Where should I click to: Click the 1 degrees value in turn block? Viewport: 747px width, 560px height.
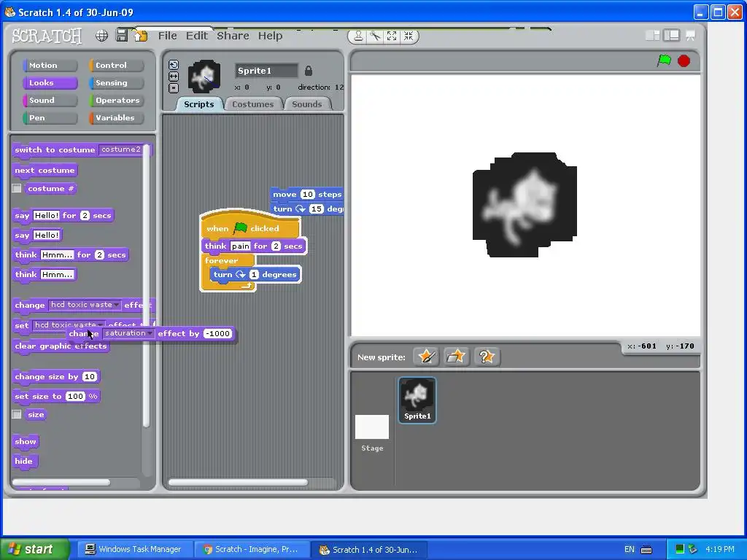tap(254, 275)
